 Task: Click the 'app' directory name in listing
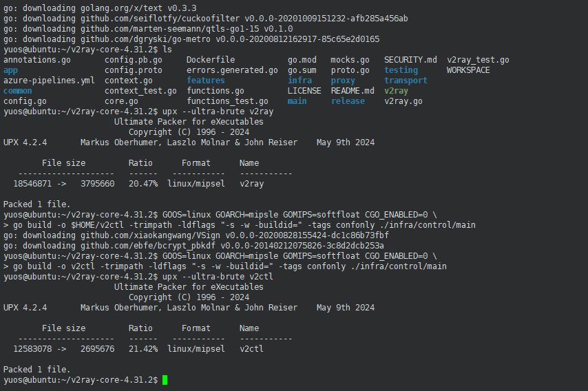pyautogui.click(x=11, y=70)
